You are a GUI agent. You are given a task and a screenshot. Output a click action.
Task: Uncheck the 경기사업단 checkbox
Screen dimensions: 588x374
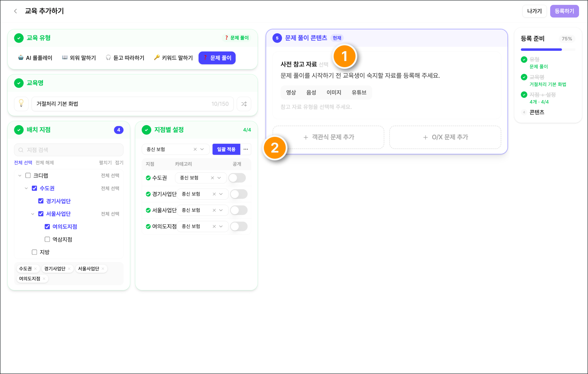pyautogui.click(x=41, y=201)
